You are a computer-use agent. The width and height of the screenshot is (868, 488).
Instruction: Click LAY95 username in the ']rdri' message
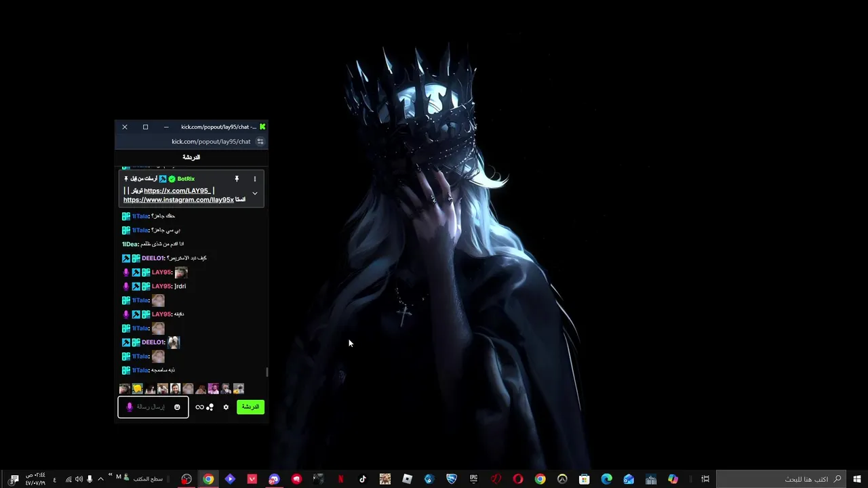click(161, 286)
